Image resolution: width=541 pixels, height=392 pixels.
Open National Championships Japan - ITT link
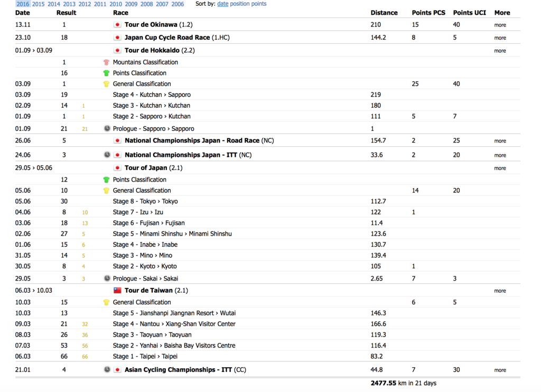(x=181, y=155)
